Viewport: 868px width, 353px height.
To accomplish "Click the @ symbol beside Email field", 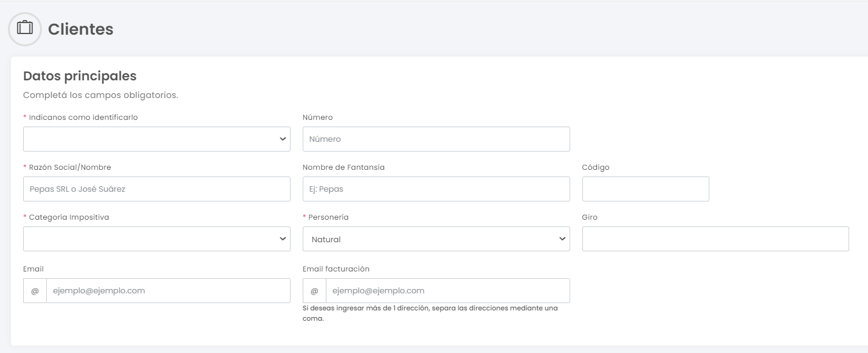I will [35, 290].
